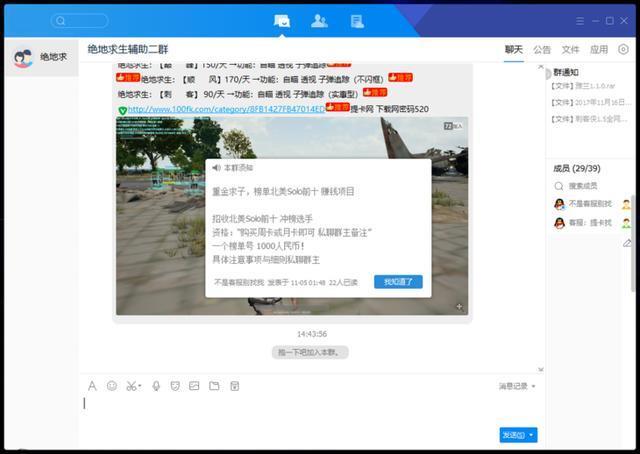Start voice message microphone icon
640x454 pixels.
[156, 386]
